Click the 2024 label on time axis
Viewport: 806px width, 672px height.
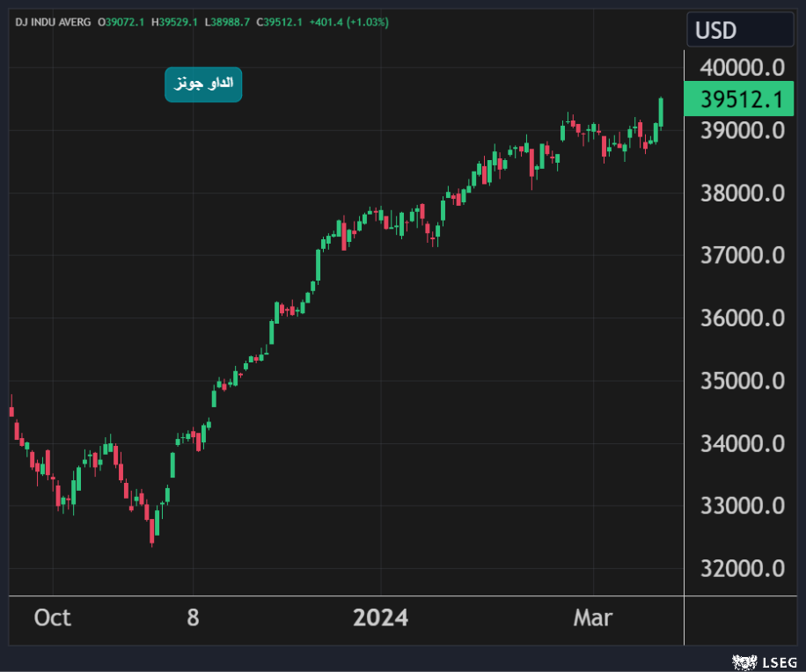[x=380, y=618]
